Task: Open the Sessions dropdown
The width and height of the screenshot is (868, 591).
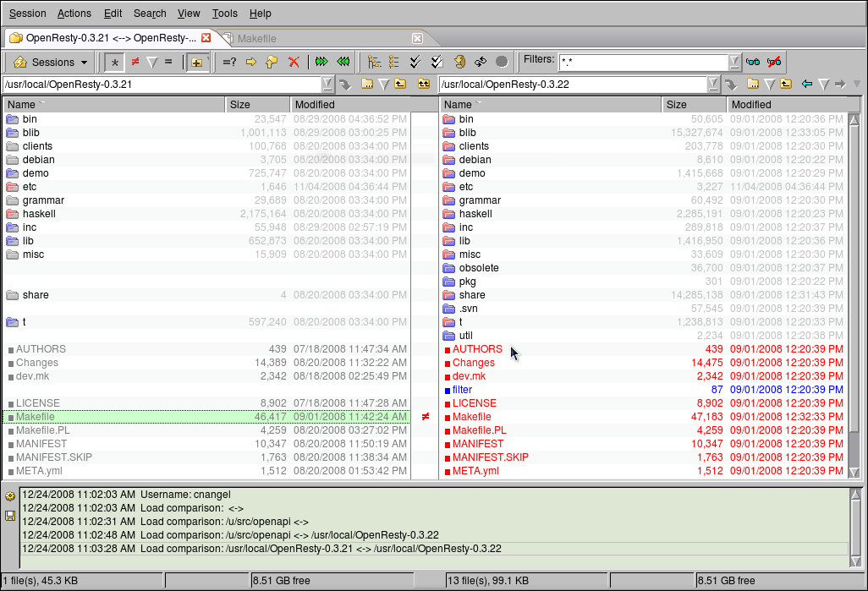Action: click(x=51, y=62)
